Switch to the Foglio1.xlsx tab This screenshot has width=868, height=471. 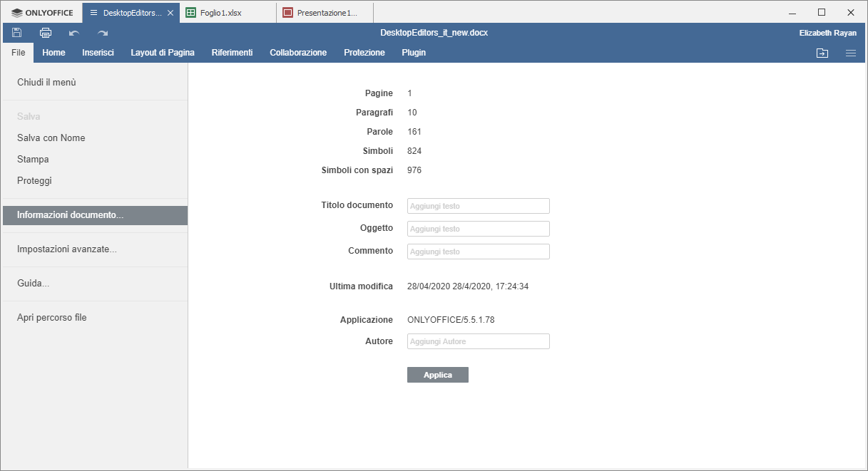click(x=225, y=13)
